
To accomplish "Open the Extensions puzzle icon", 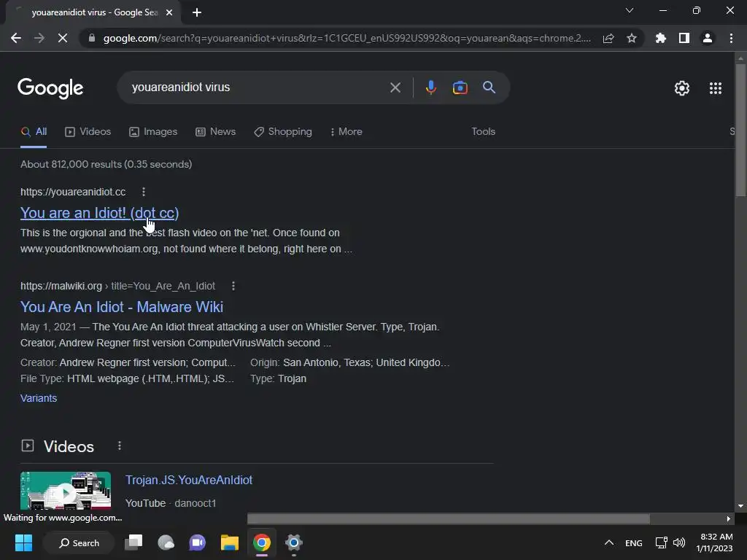I will coord(660,38).
